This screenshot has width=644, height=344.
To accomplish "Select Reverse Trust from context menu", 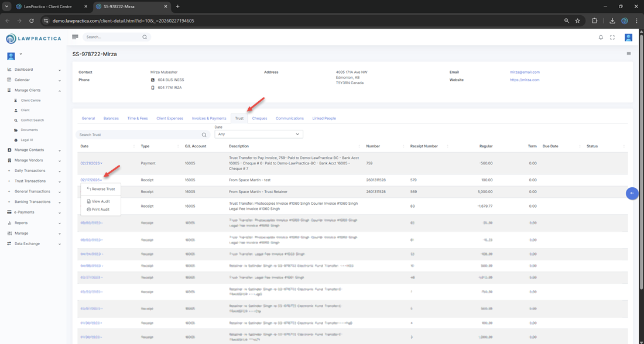I will coord(102,189).
